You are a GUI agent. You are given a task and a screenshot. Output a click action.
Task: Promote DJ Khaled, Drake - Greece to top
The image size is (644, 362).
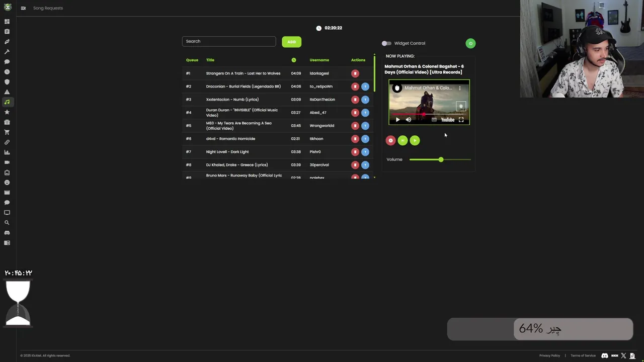coord(365,165)
